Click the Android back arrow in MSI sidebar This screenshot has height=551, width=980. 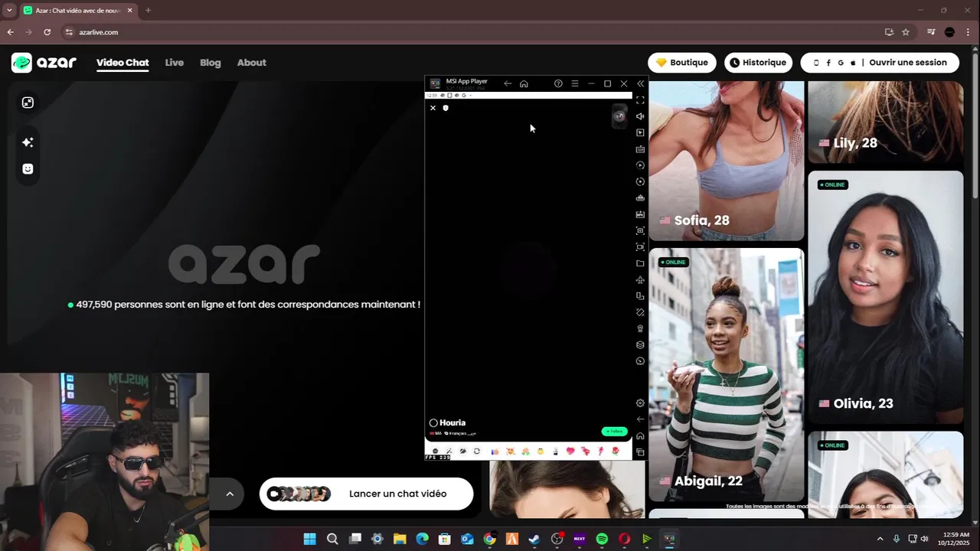point(640,419)
